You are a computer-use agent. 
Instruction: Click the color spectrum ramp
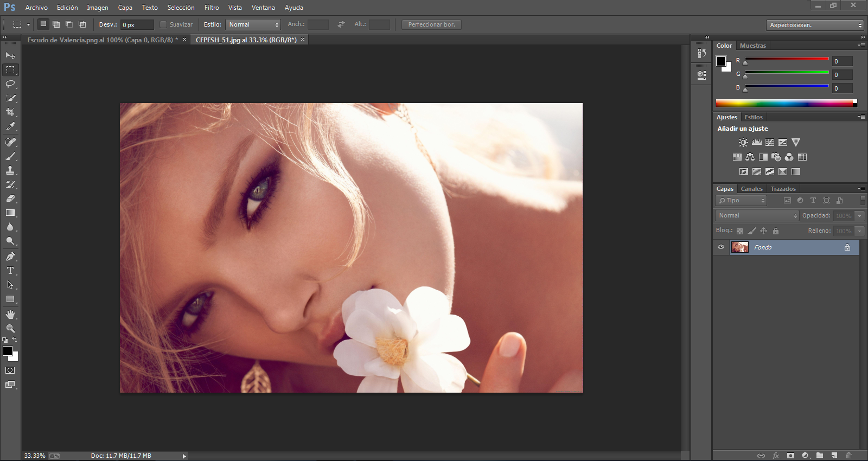point(784,103)
